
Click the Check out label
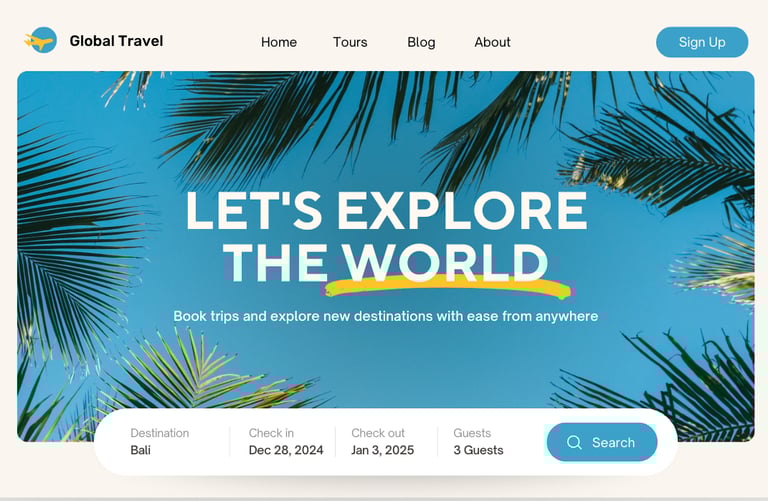click(378, 433)
